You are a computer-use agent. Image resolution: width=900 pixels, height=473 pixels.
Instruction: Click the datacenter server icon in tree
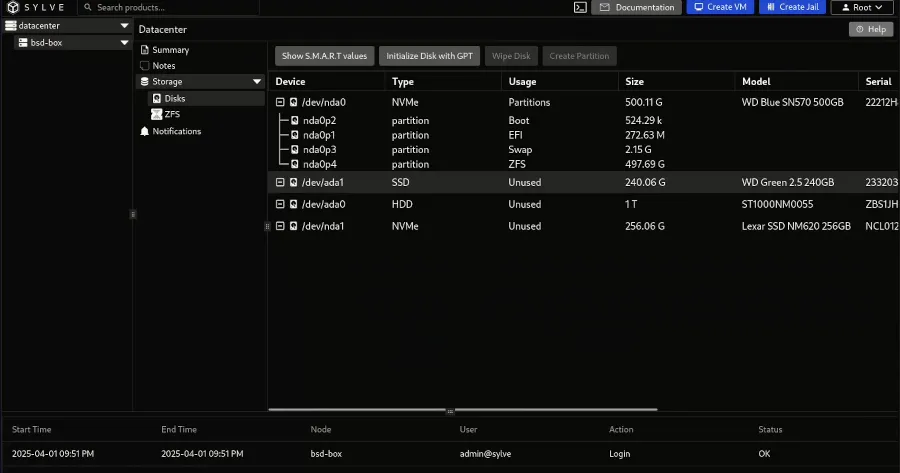pos(11,26)
